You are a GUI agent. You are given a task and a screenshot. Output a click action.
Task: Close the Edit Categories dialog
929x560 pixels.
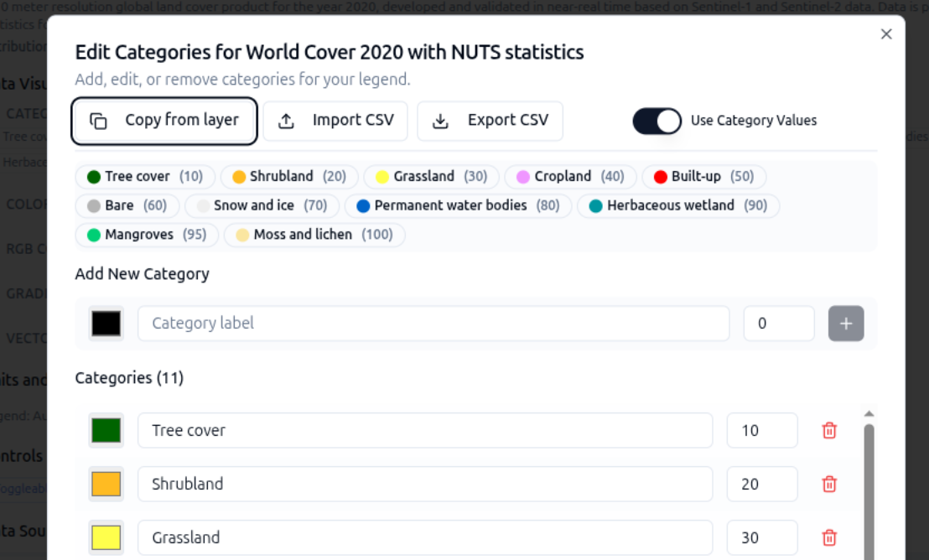click(886, 34)
